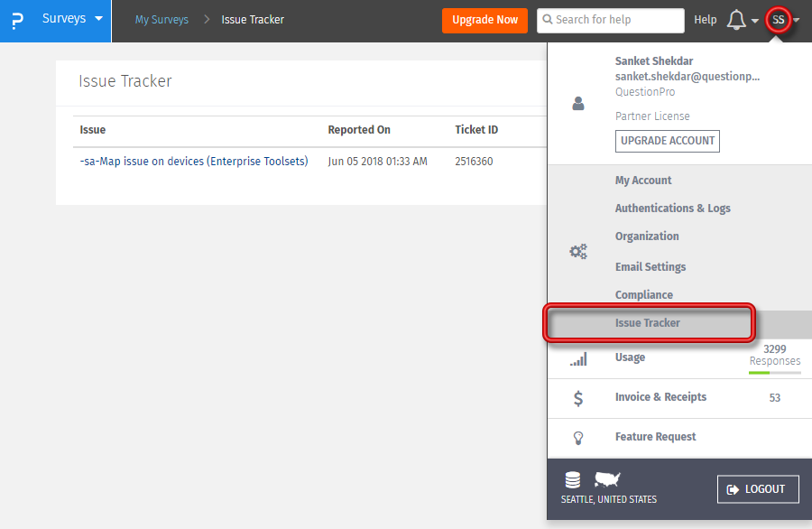
Task: Click the settings gears icon
Action: (x=578, y=251)
